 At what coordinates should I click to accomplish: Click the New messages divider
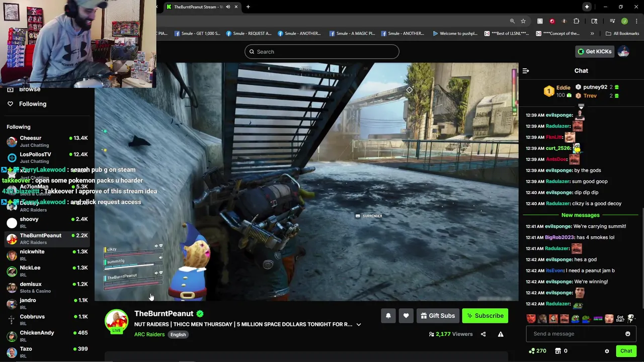point(581,215)
